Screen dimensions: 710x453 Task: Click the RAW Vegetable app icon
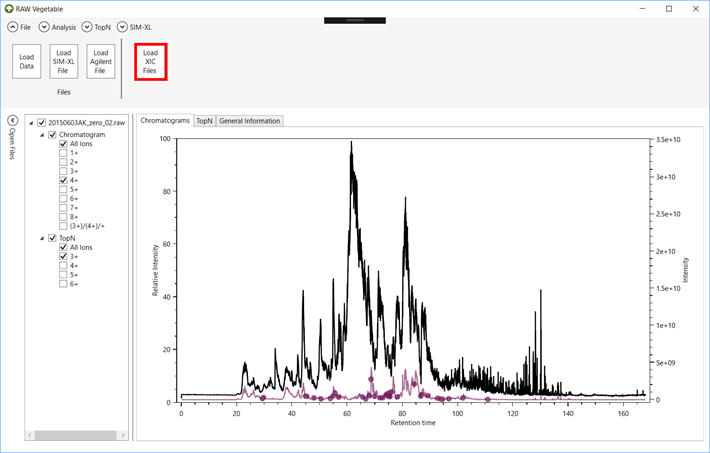tap(9, 9)
